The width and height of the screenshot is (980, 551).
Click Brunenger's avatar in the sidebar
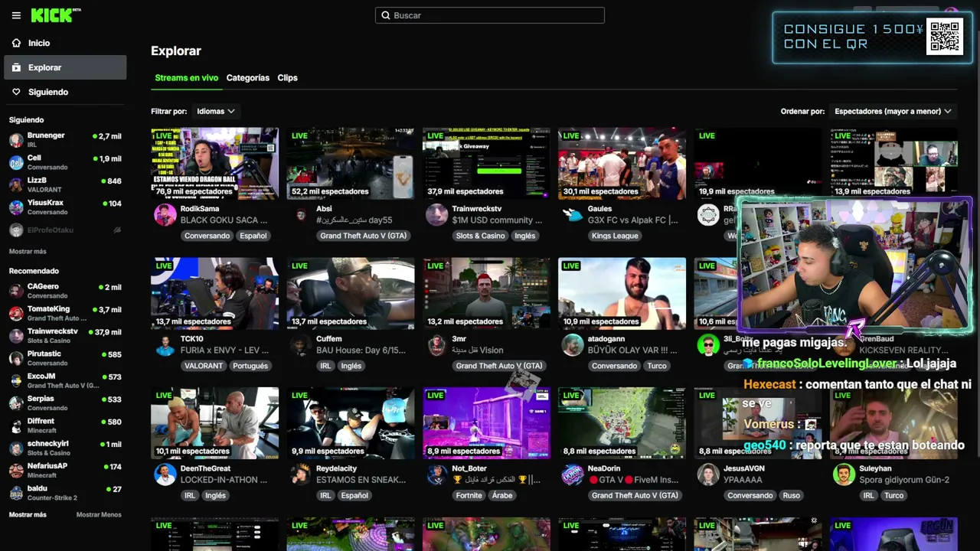coord(16,140)
